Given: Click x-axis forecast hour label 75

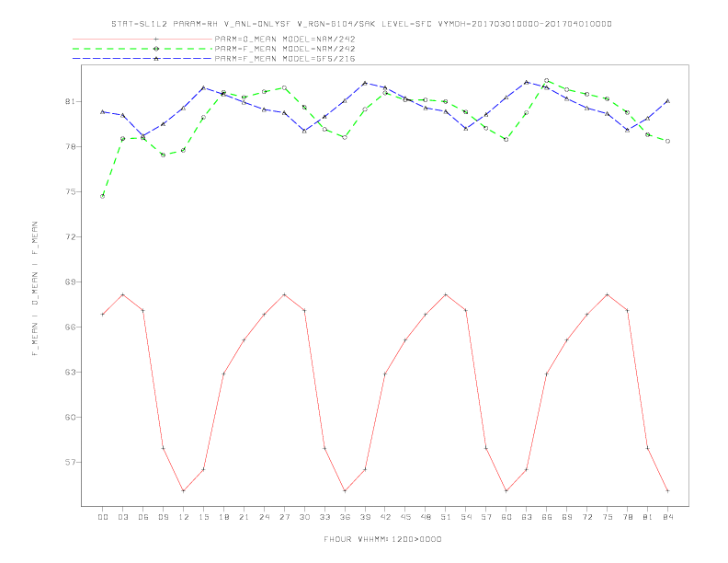Looking at the screenshot, I should pyautogui.click(x=608, y=517).
